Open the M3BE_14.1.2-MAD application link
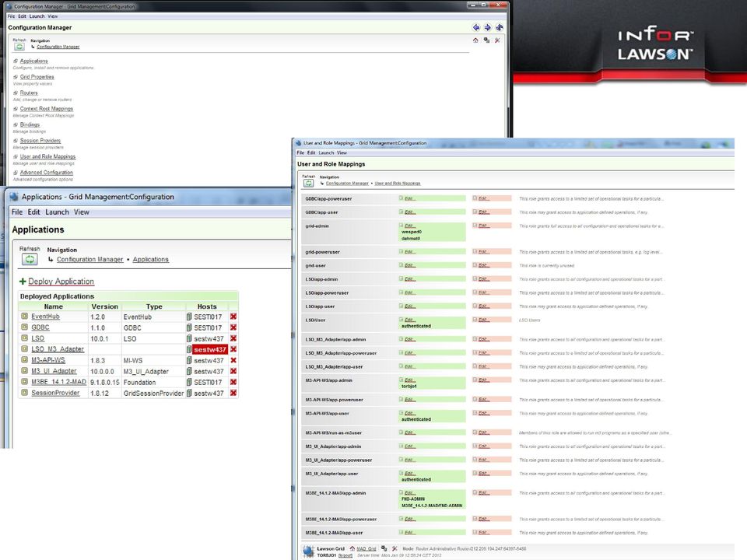Image resolution: width=747 pixels, height=560 pixels. click(58, 383)
